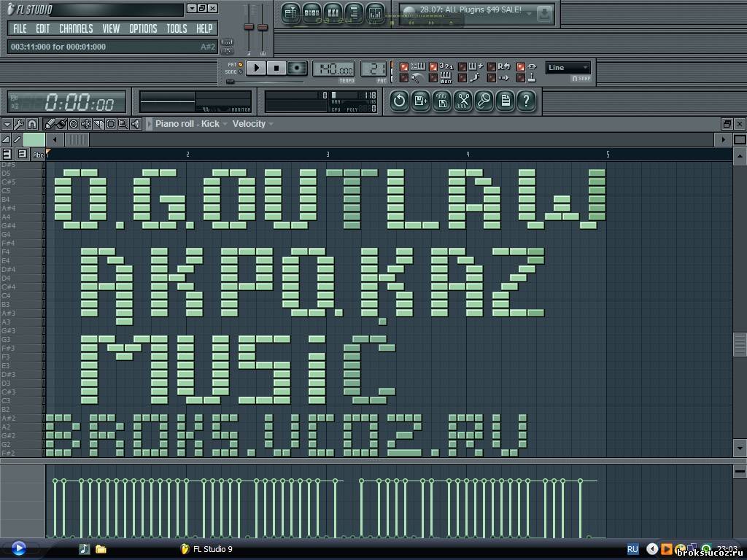Open the VIEW menu
The image size is (747, 560).
click(x=111, y=29)
